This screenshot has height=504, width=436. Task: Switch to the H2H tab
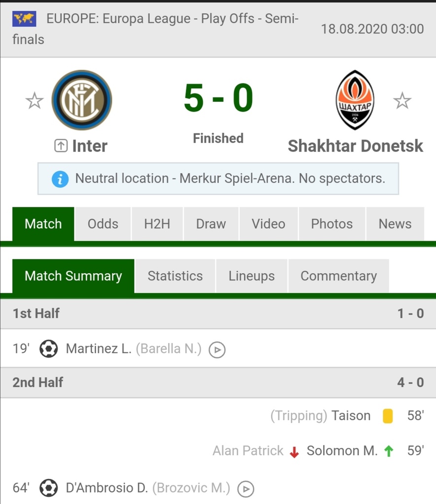(157, 224)
